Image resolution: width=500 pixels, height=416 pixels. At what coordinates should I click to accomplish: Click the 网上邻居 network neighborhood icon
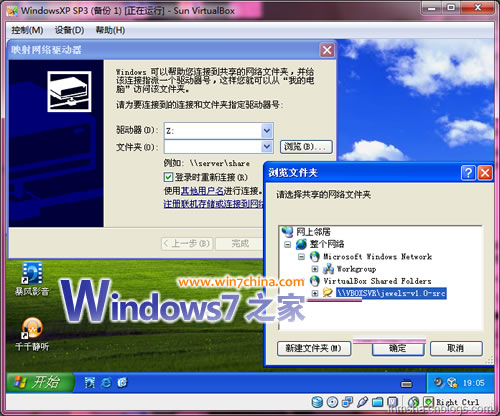point(287,231)
